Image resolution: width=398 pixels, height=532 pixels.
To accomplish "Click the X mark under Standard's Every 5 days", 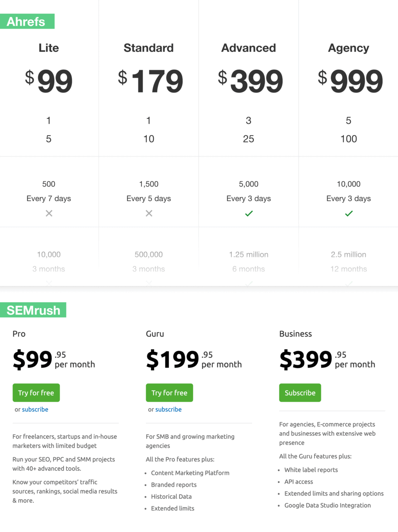I will coord(148,213).
